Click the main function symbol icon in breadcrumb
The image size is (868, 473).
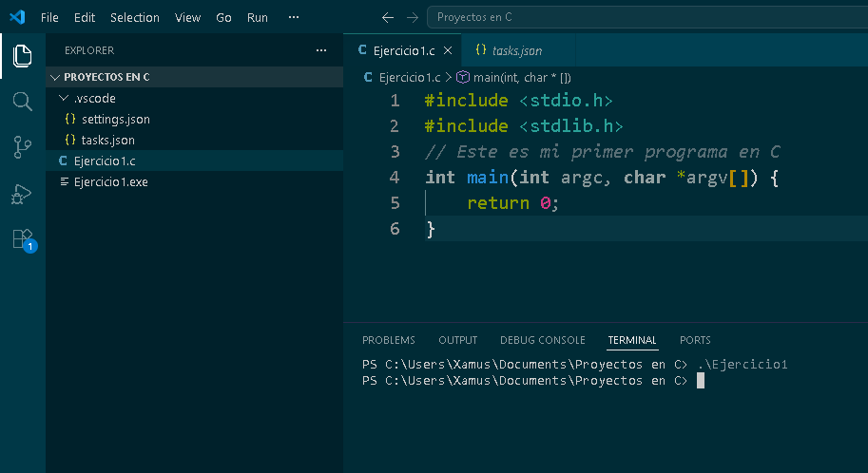click(x=463, y=78)
